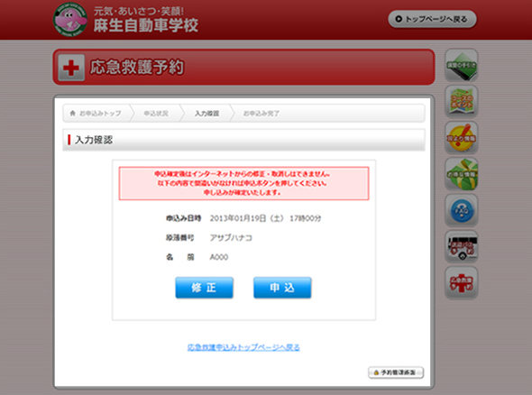
Task: Click the lock button at bottom right
Action: point(396,372)
